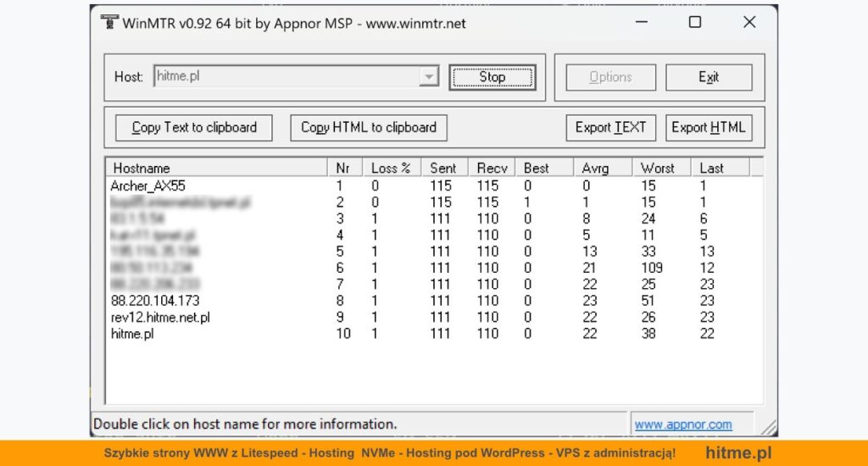Click the Last column header
Image resolution: width=868 pixels, height=466 pixels.
[721, 168]
